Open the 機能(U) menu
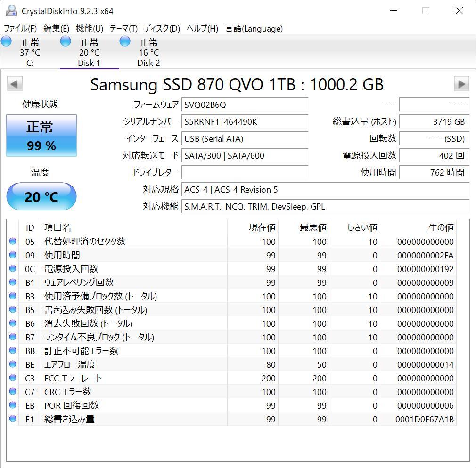476x468 pixels. [90, 29]
